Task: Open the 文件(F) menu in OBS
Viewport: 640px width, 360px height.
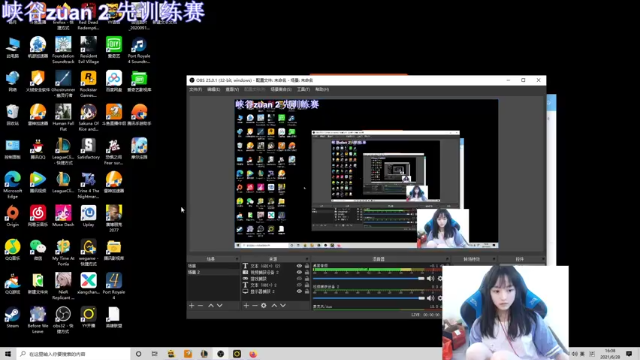Action: pyautogui.click(x=196, y=89)
